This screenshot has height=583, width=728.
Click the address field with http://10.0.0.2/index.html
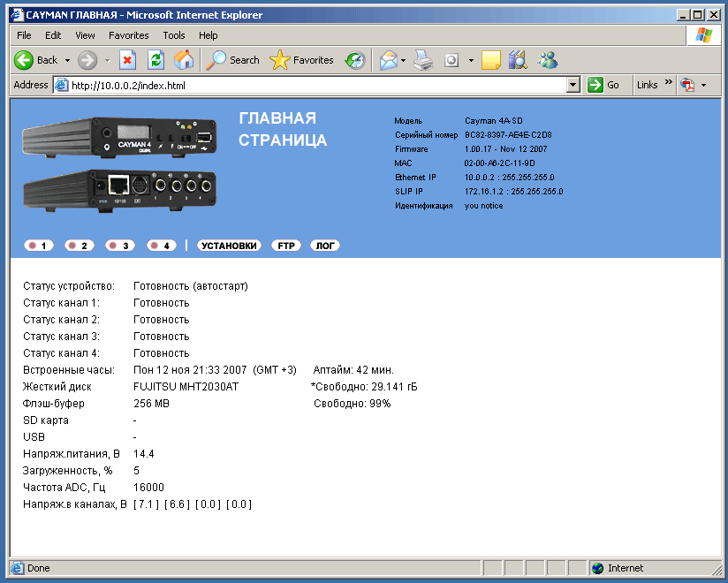coord(310,86)
